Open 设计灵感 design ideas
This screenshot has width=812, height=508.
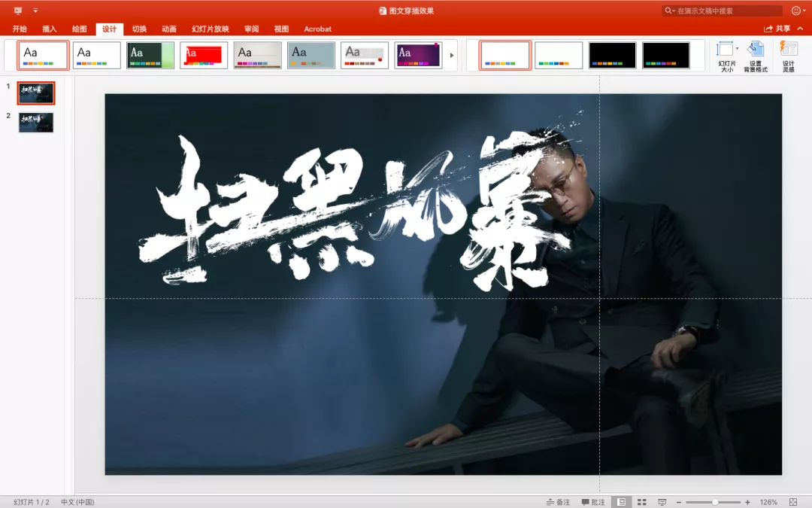tap(788, 56)
